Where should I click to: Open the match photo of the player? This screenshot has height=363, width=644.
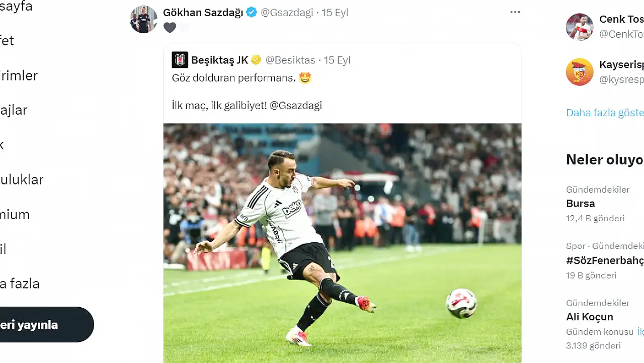click(x=342, y=243)
